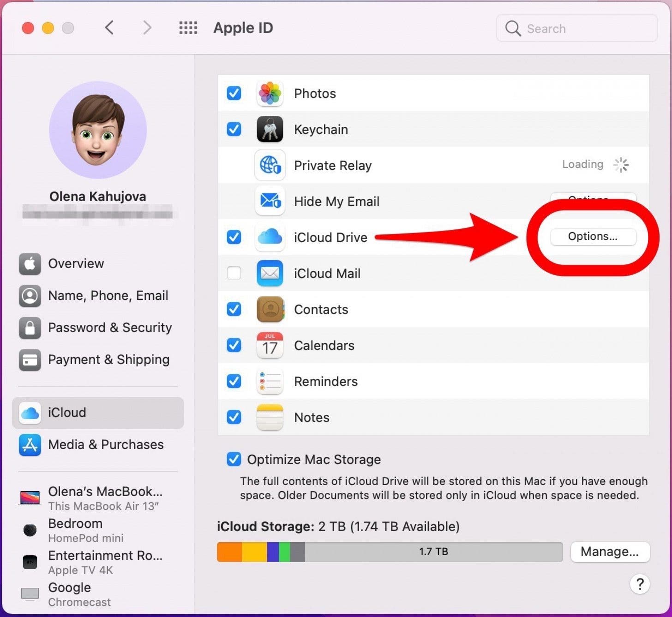Click the Hide My Email envelope icon
This screenshot has height=617, width=672.
(x=270, y=201)
